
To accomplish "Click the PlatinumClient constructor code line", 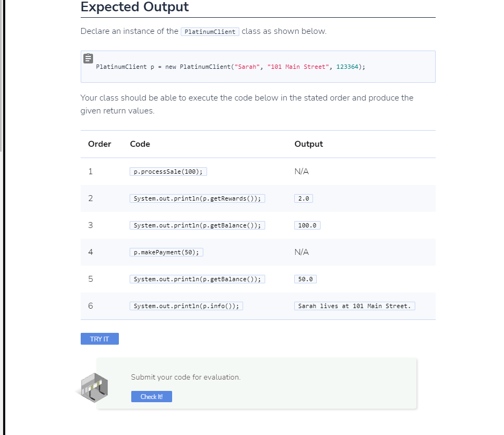I will [x=230, y=67].
